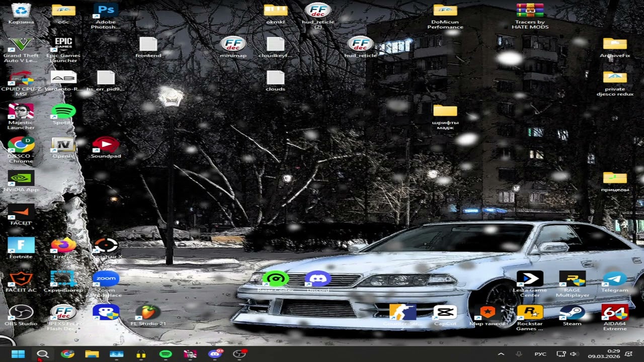Launch OpenIV shortcut

point(63,148)
